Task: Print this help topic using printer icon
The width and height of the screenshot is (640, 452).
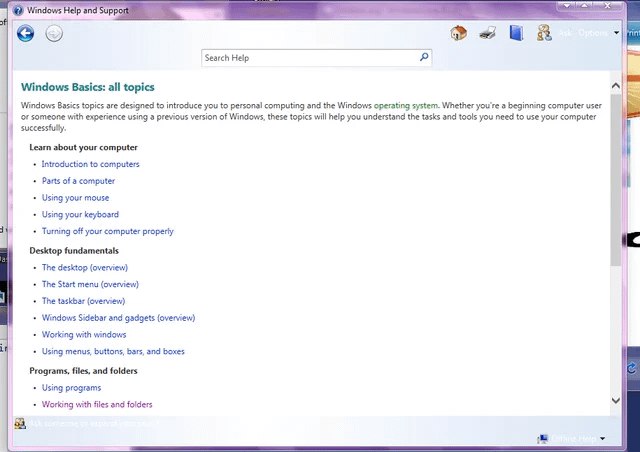Action: [487, 33]
